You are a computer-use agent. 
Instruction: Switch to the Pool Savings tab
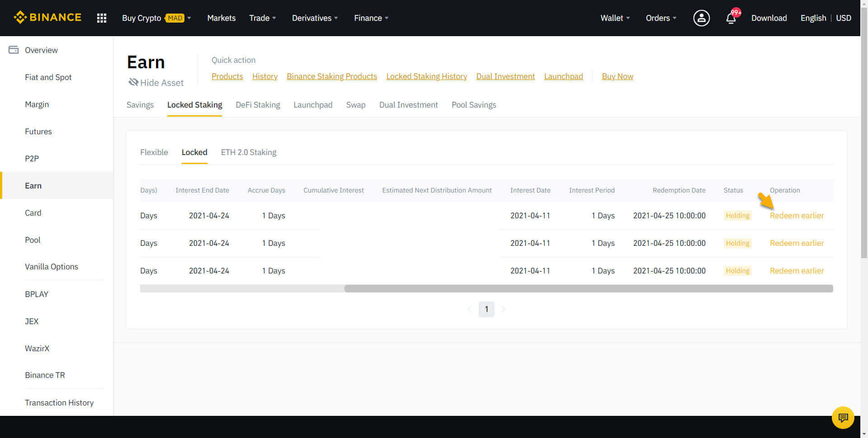tap(474, 105)
